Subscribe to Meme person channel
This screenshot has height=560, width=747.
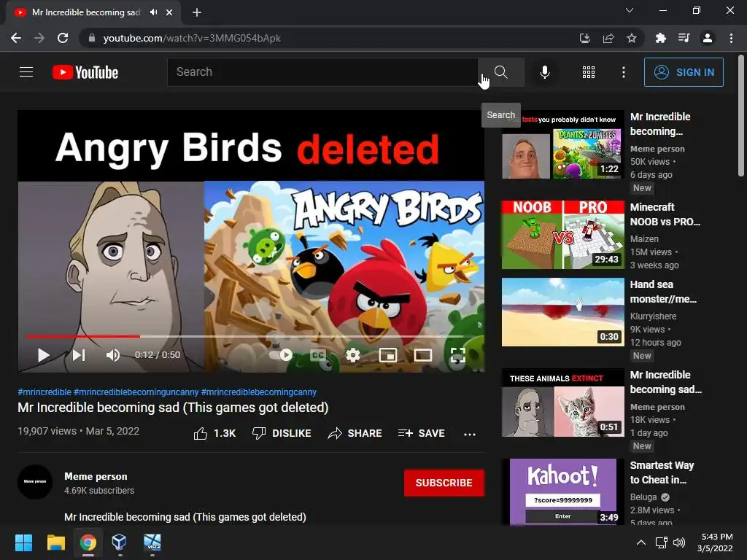[444, 483]
